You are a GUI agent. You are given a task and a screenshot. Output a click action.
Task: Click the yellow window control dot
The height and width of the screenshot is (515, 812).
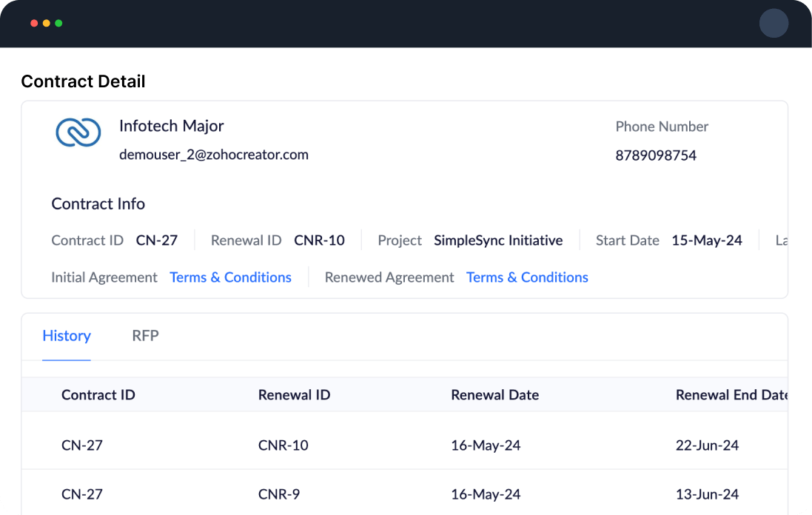(x=45, y=23)
